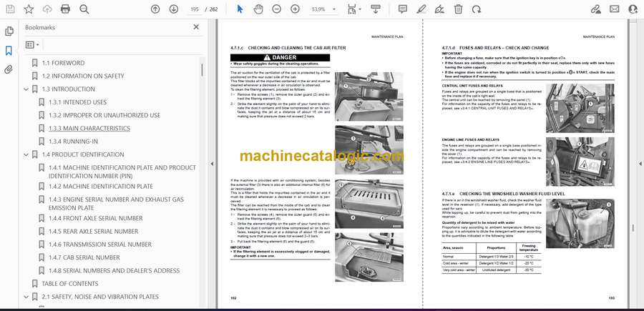The height and width of the screenshot is (311, 644).
Task: Open 1.3.3 MAIN CHARACTERISTICS bookmark
Action: click(x=89, y=129)
